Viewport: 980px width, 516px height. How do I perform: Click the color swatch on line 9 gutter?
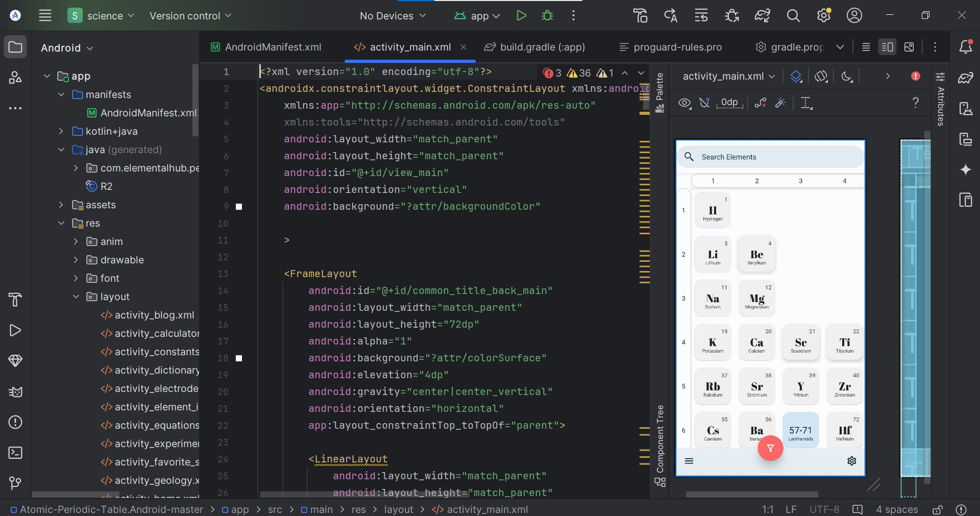pyautogui.click(x=239, y=207)
